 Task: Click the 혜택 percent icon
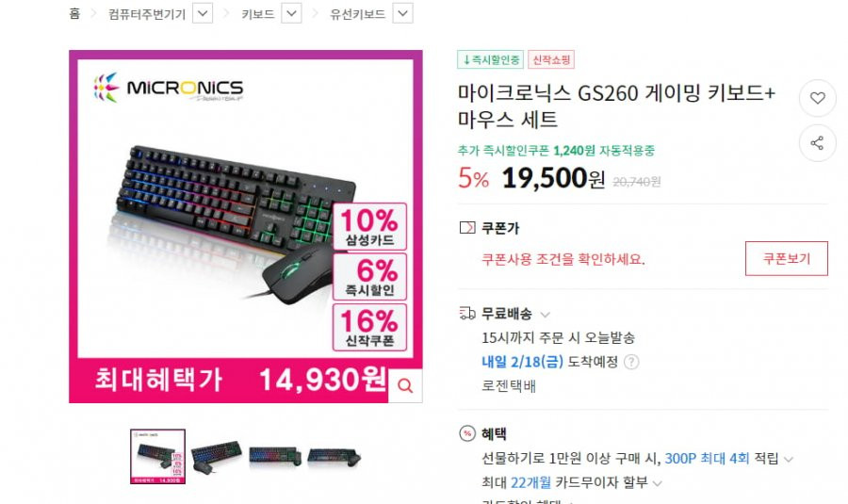click(467, 433)
